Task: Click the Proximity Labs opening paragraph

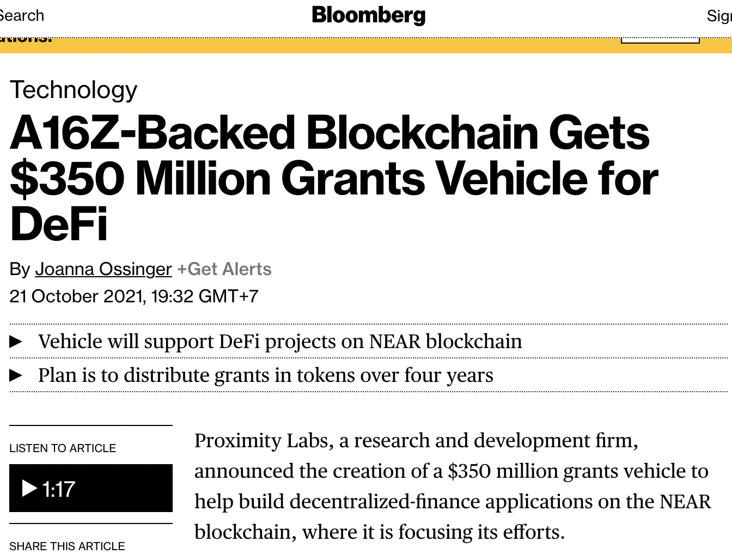Action: coord(452,486)
